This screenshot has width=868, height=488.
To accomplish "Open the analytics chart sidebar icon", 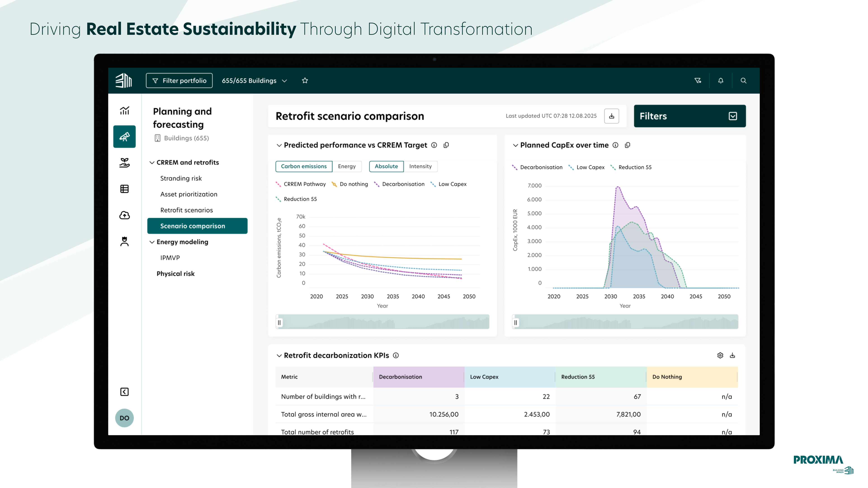I will (x=124, y=110).
